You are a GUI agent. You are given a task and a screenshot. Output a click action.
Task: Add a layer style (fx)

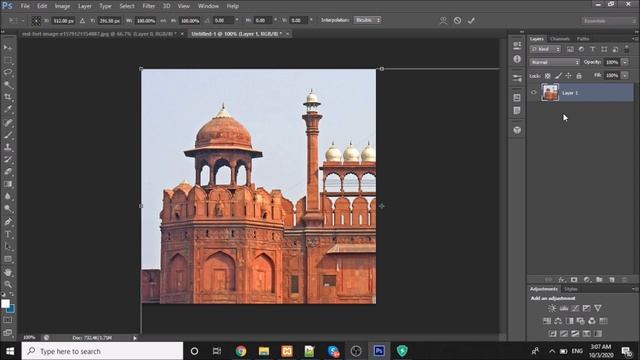pos(562,280)
